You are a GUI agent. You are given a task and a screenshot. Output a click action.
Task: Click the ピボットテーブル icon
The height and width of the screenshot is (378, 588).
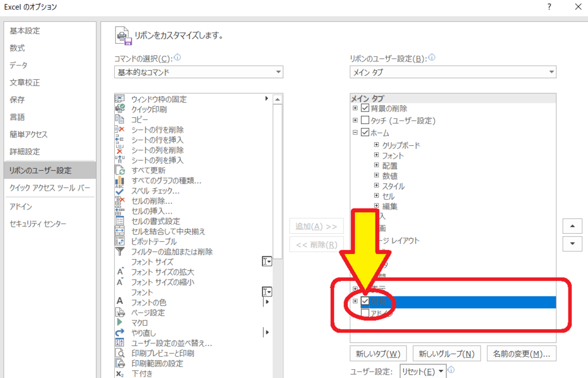point(119,241)
